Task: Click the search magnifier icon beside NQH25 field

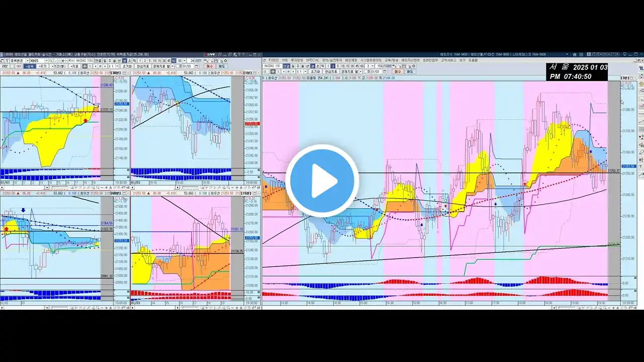Action: pos(50,60)
